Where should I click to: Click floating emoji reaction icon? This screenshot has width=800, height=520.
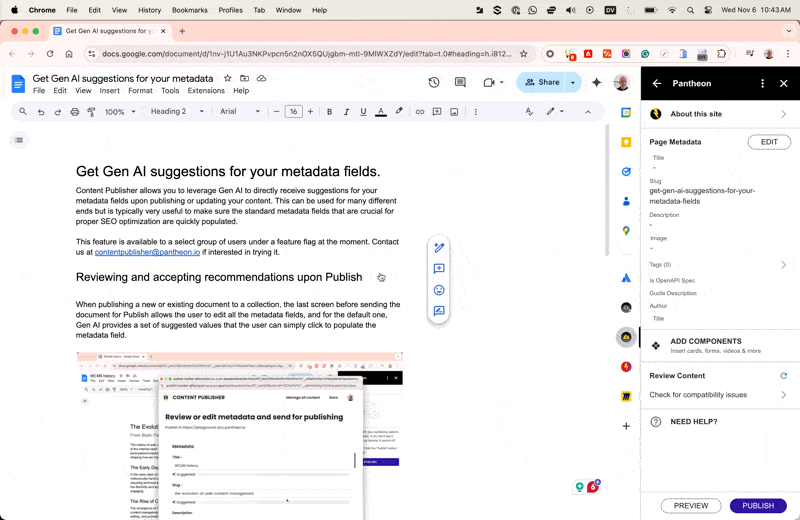point(439,290)
